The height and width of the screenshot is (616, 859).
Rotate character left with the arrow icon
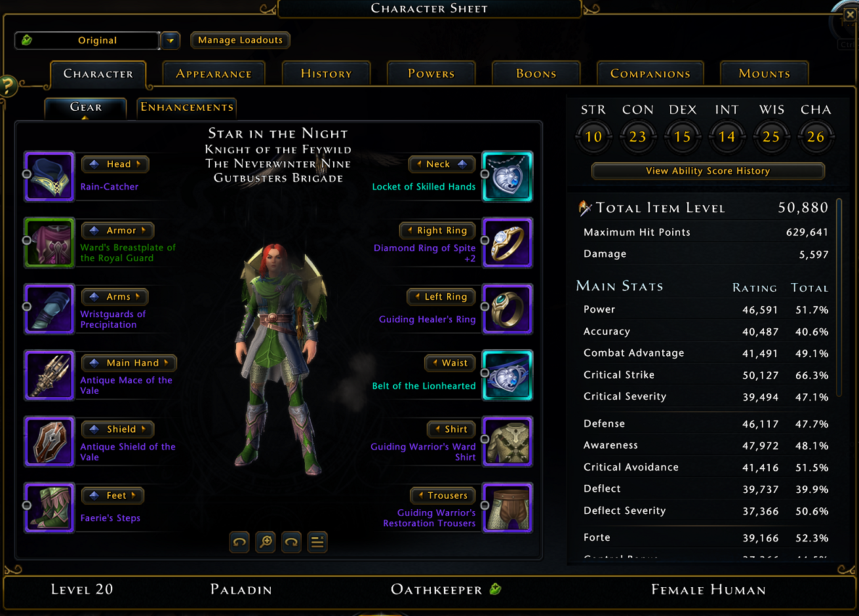(x=240, y=542)
